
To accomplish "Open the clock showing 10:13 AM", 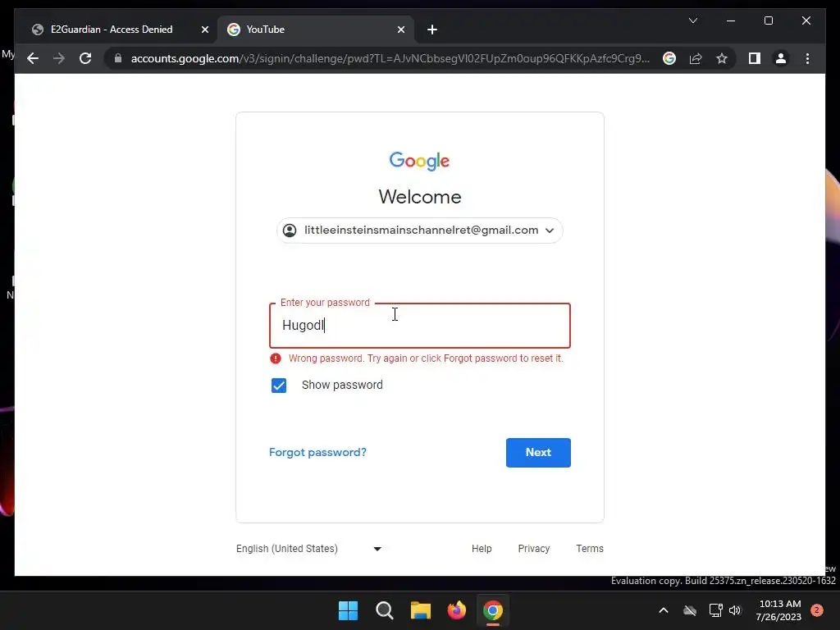I will click(x=779, y=610).
